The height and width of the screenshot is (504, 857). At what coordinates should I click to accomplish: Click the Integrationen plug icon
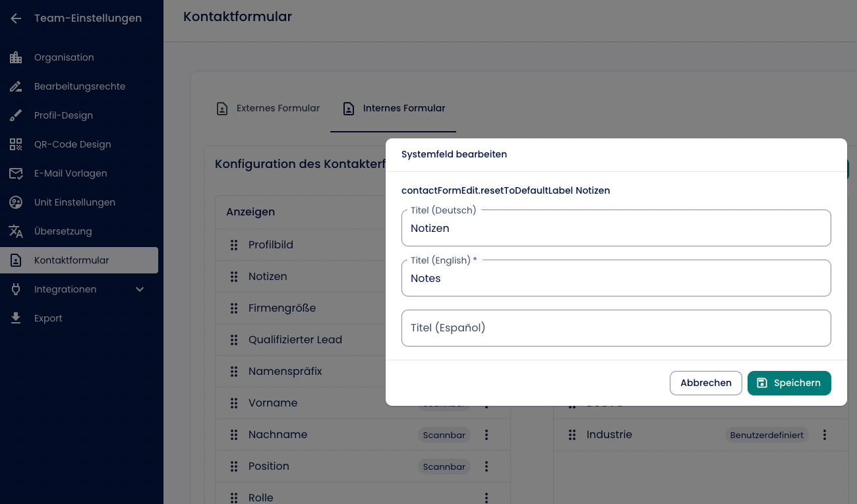coord(16,289)
